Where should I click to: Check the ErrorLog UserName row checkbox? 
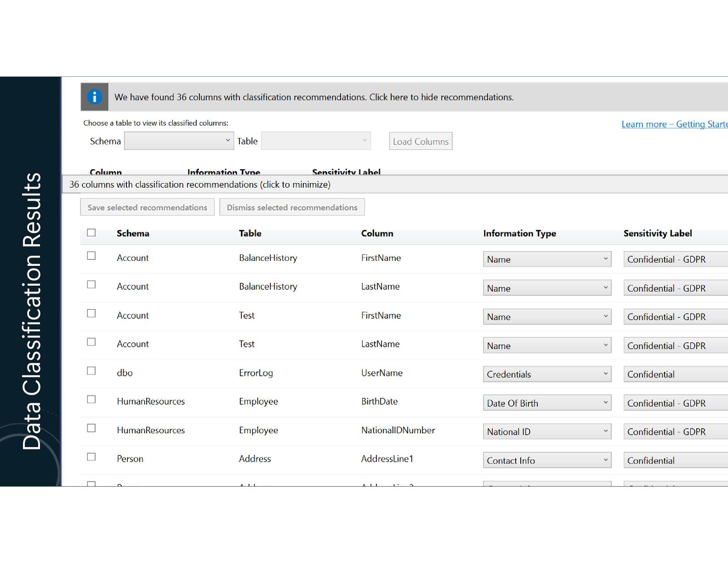tap(91, 371)
